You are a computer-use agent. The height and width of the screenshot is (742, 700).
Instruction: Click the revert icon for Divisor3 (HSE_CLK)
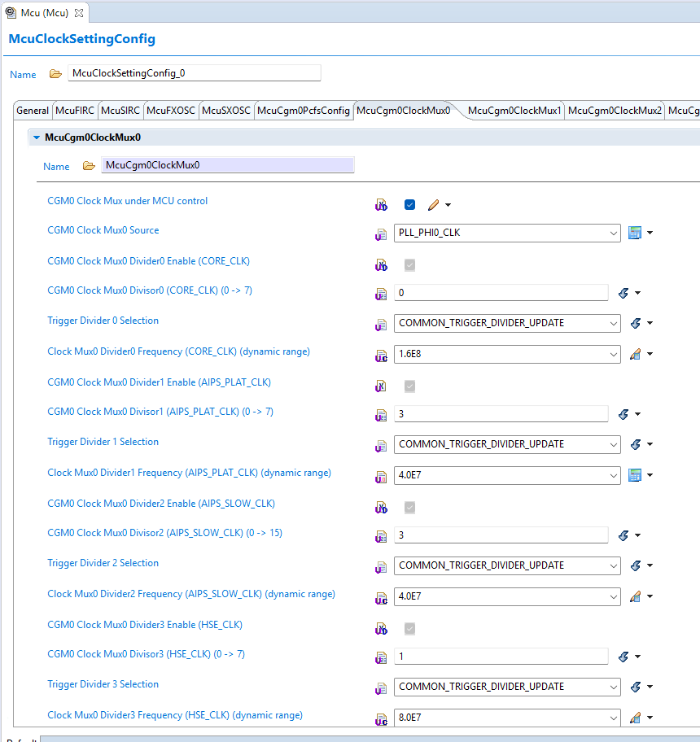coord(623,657)
